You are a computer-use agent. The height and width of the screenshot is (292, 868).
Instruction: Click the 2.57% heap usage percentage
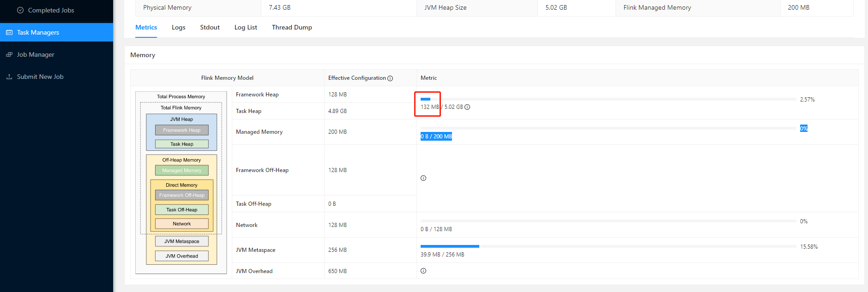pyautogui.click(x=808, y=100)
